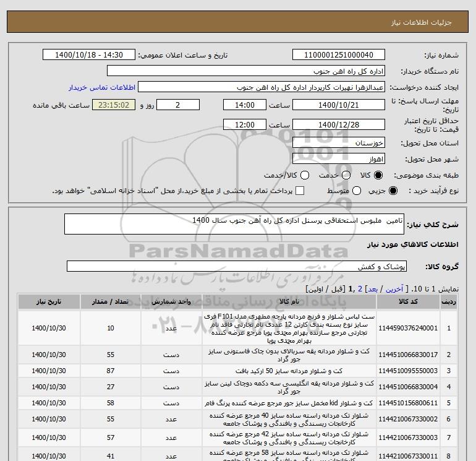Click quantity 27 in row 4
Viewport: 476px width, 461px height.
[x=111, y=387]
